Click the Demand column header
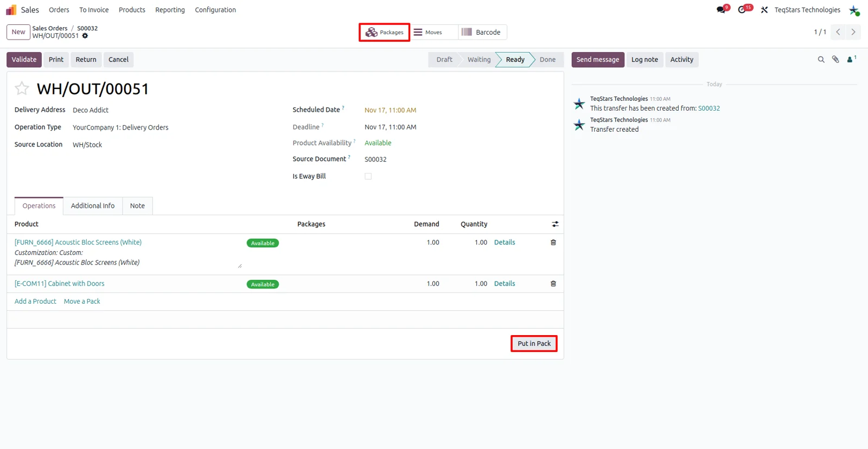Image resolution: width=868 pixels, height=449 pixels. coord(426,224)
